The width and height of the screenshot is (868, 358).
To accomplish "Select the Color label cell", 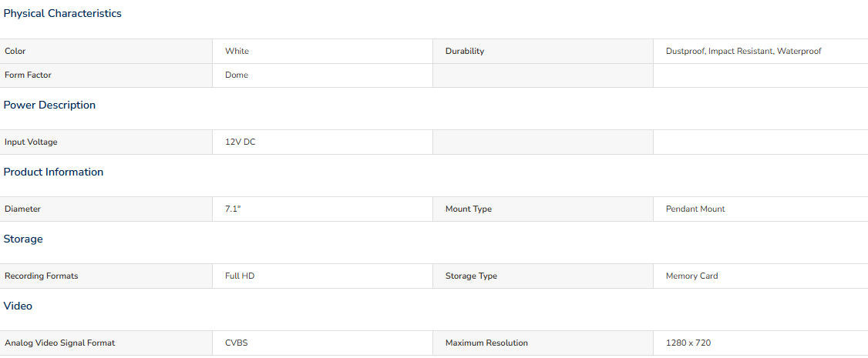I will [106, 51].
